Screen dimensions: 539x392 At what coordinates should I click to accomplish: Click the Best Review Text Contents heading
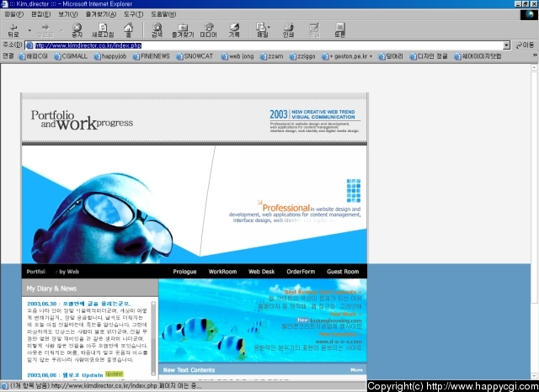coord(323,293)
